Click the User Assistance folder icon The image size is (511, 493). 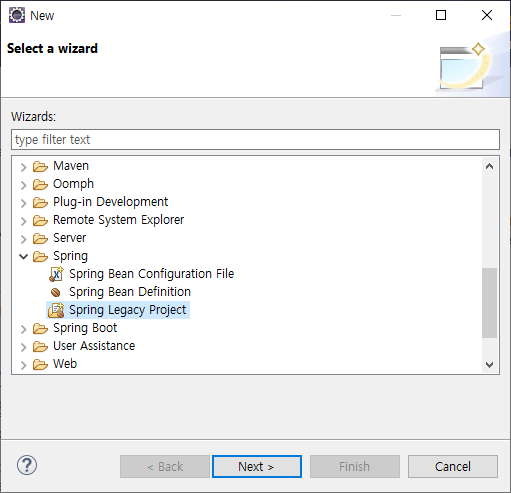[x=40, y=346]
